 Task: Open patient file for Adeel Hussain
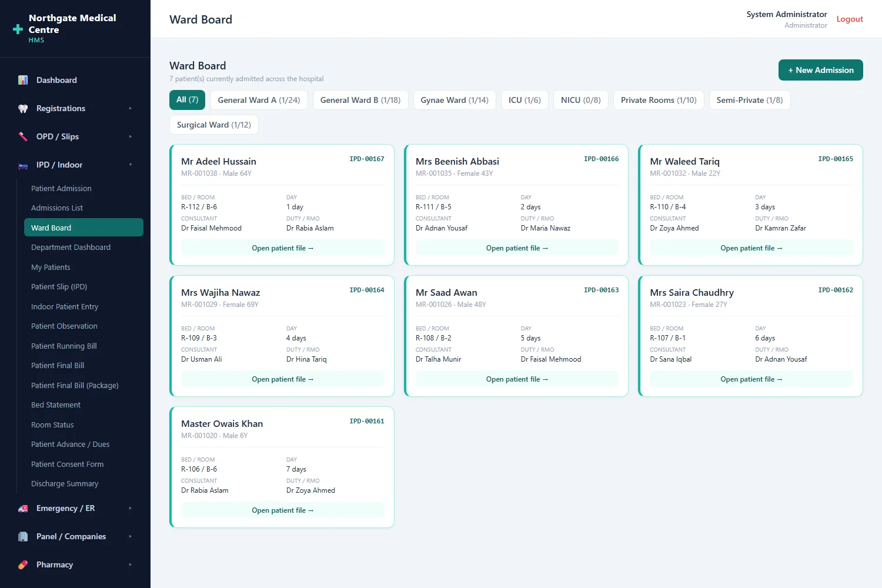tap(283, 248)
